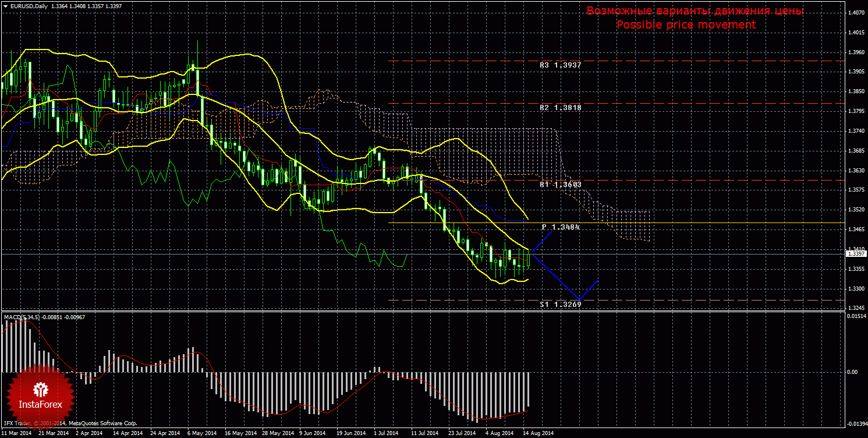Image resolution: width=868 pixels, height=438 pixels.
Task: Click the 1.3520 price axis label
Action: pos(856,210)
